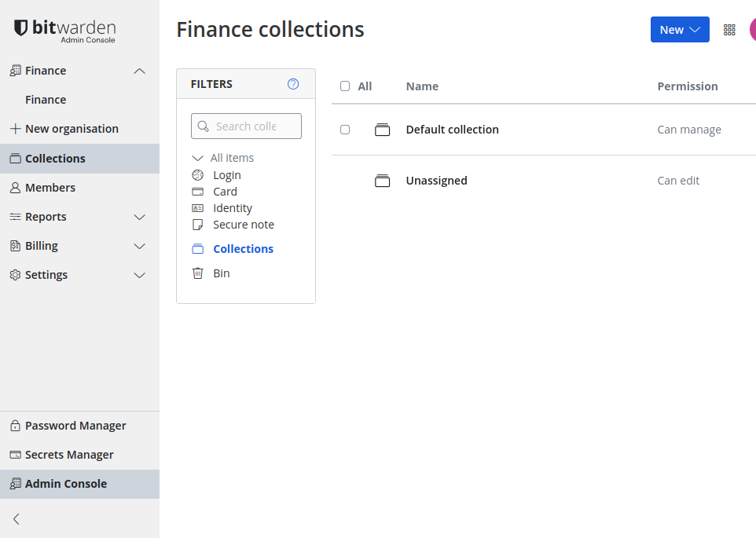Click the Login globe icon in filters

[198, 175]
